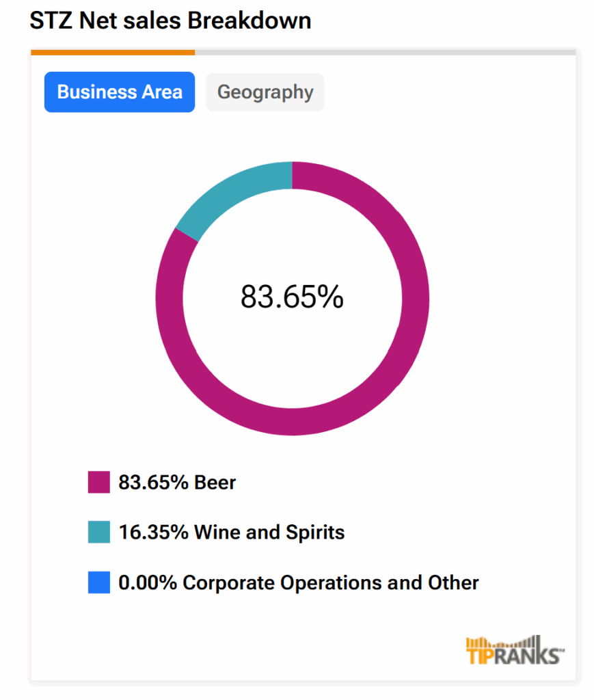
Task: Select the Beer legend label text
Action: (x=215, y=482)
